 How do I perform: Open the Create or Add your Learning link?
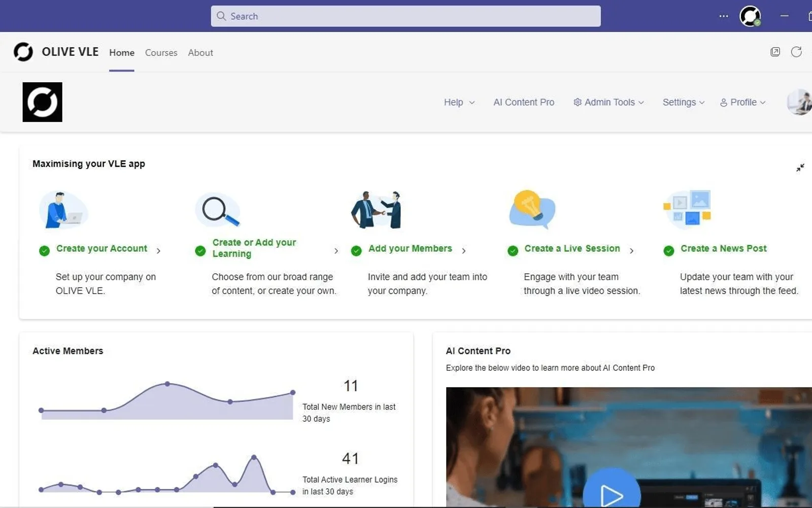coord(254,248)
